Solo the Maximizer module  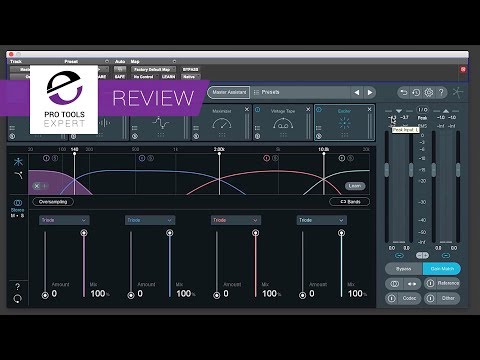[196, 136]
